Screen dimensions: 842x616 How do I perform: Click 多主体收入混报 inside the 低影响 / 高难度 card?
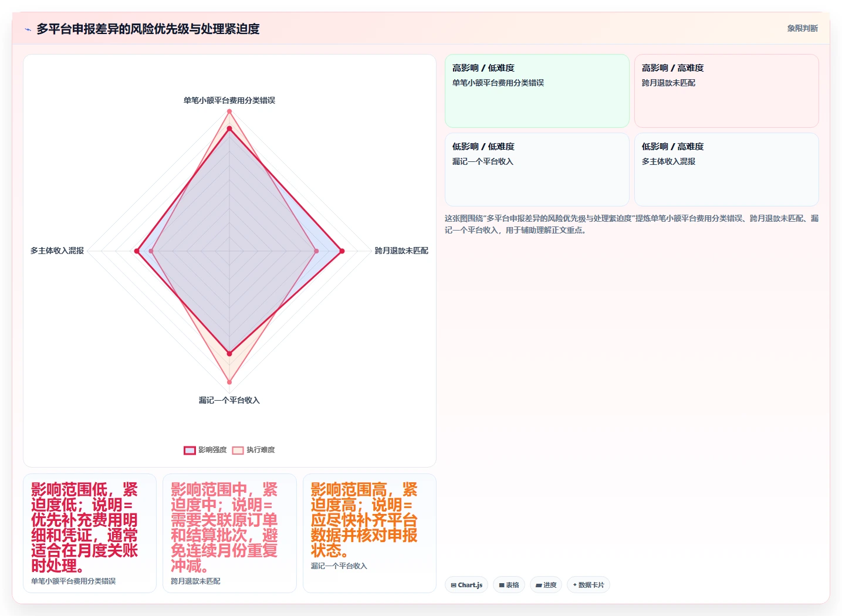pos(668,161)
